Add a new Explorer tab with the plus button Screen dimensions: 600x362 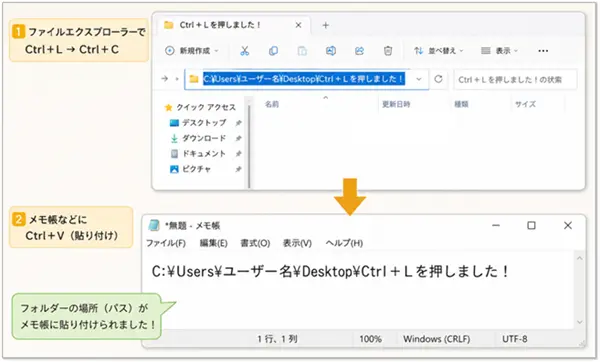click(326, 25)
